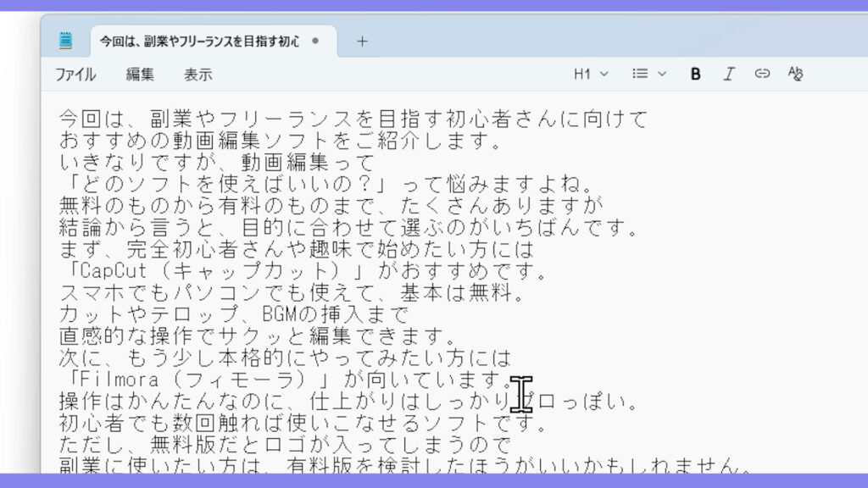Clear formatting with the Ab icon
The image size is (868, 488).
pyautogui.click(x=795, y=74)
